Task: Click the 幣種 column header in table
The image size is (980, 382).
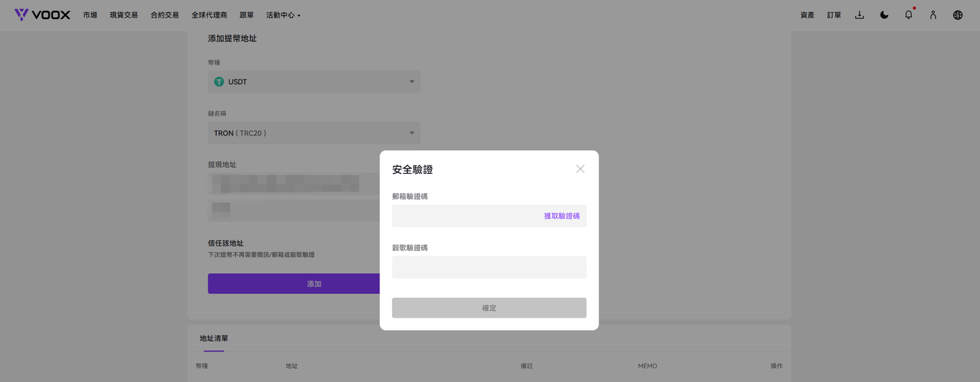Action: click(x=201, y=366)
